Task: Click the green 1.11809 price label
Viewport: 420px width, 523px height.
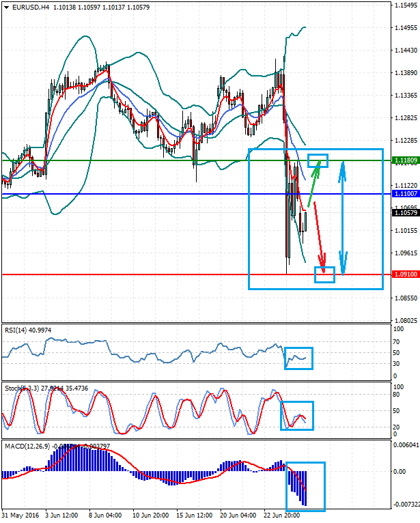Action: pos(406,160)
